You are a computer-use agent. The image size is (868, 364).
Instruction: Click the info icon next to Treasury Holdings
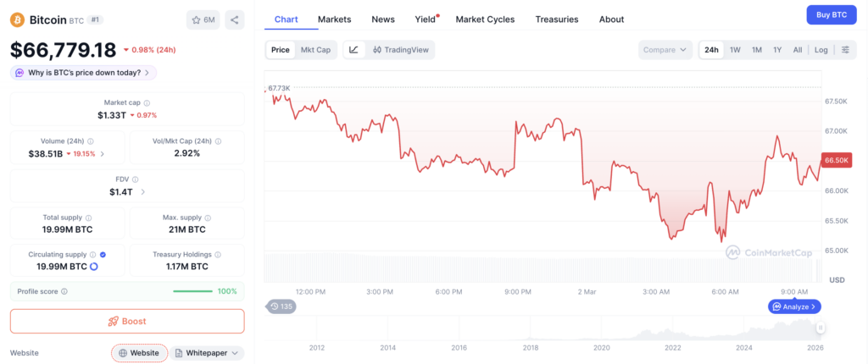218,255
